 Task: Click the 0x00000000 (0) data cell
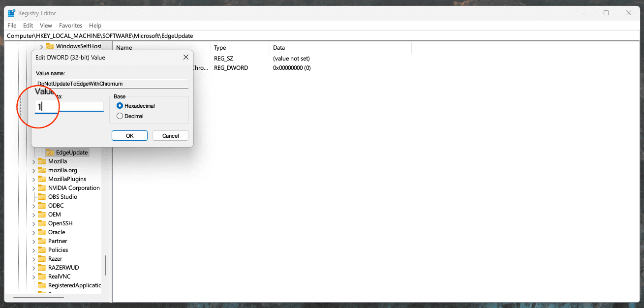pos(292,68)
